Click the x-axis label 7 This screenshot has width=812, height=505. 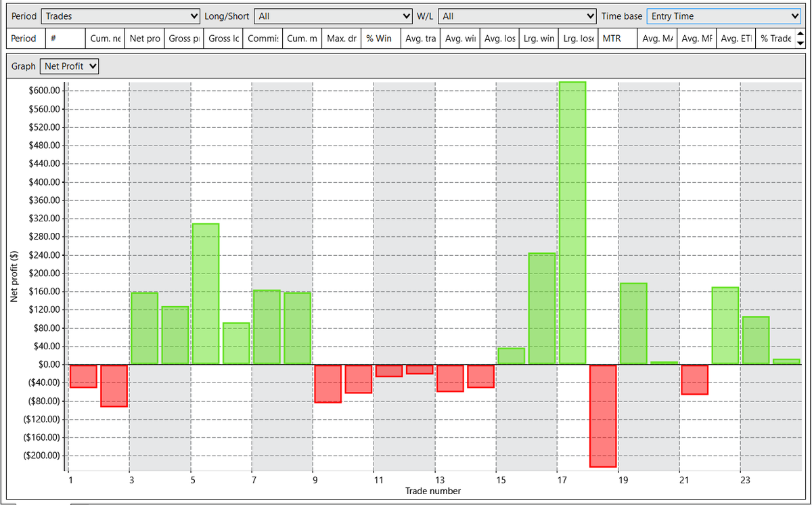point(254,481)
